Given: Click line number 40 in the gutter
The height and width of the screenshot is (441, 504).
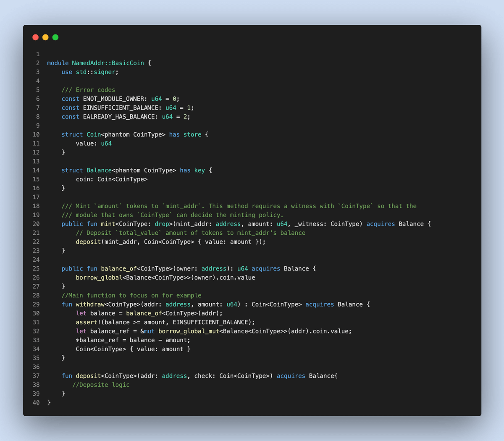Looking at the screenshot, I should click(36, 403).
